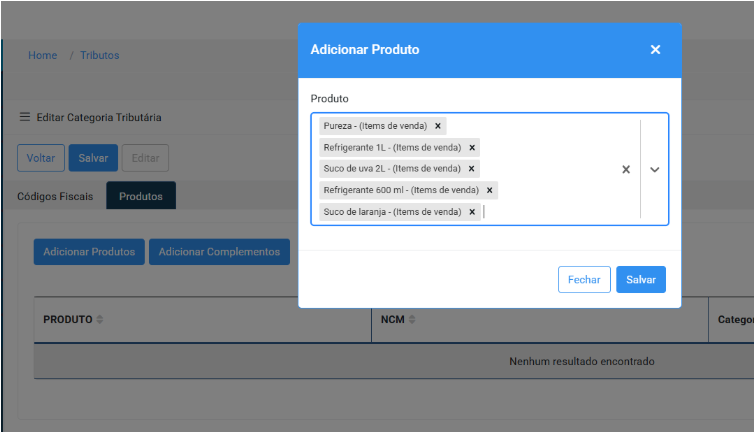Screen dimensions: 755x434
Task: Remove the Pureza product tag
Action: (438, 126)
